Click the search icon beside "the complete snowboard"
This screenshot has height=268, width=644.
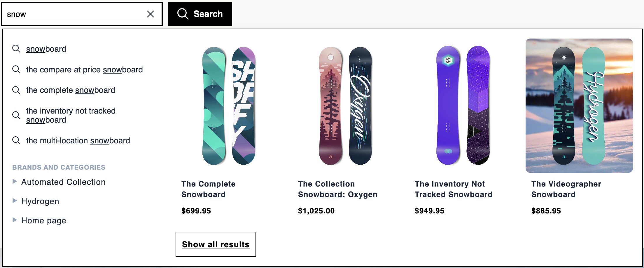(x=16, y=90)
